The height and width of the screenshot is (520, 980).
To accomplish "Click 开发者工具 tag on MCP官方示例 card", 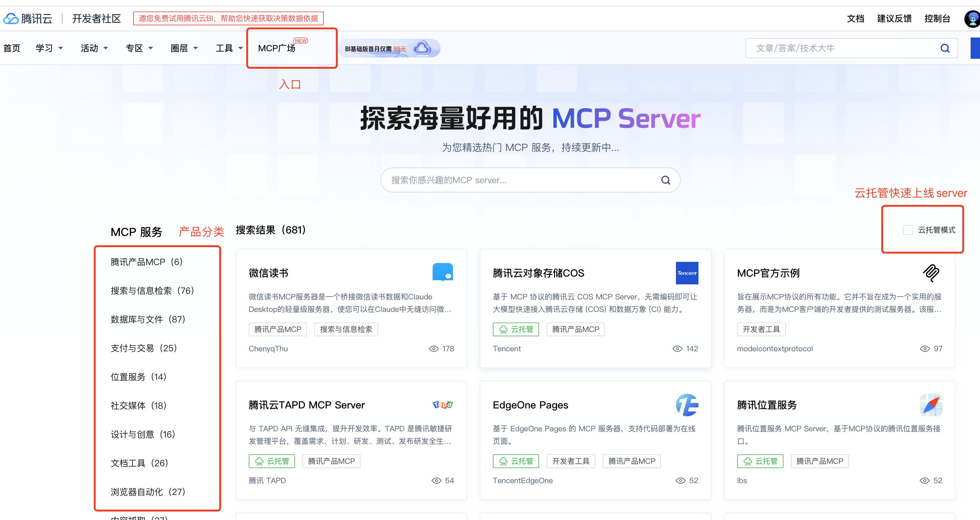I will 761,329.
